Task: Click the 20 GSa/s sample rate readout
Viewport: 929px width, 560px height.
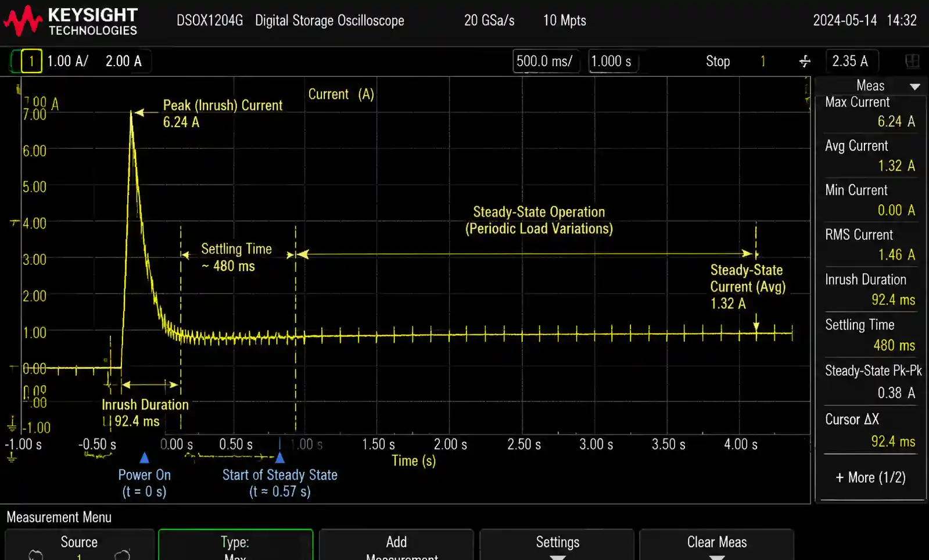Action: pyautogui.click(x=489, y=20)
